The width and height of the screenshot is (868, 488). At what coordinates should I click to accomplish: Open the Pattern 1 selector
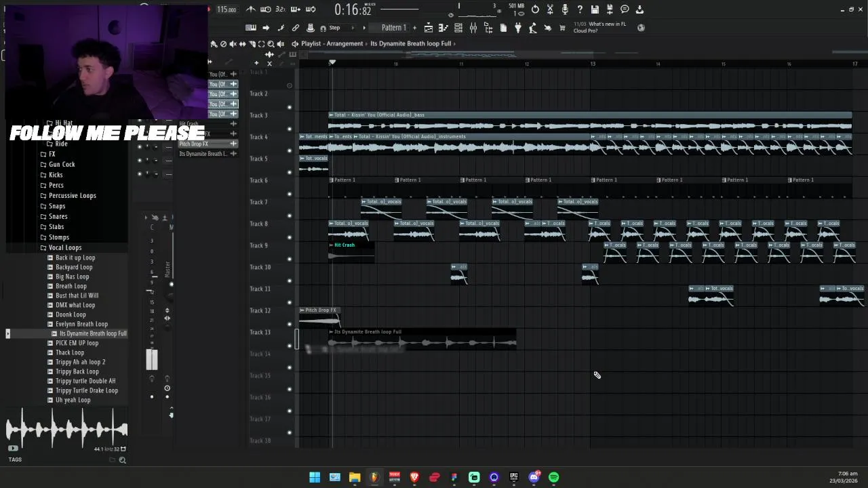tap(393, 28)
